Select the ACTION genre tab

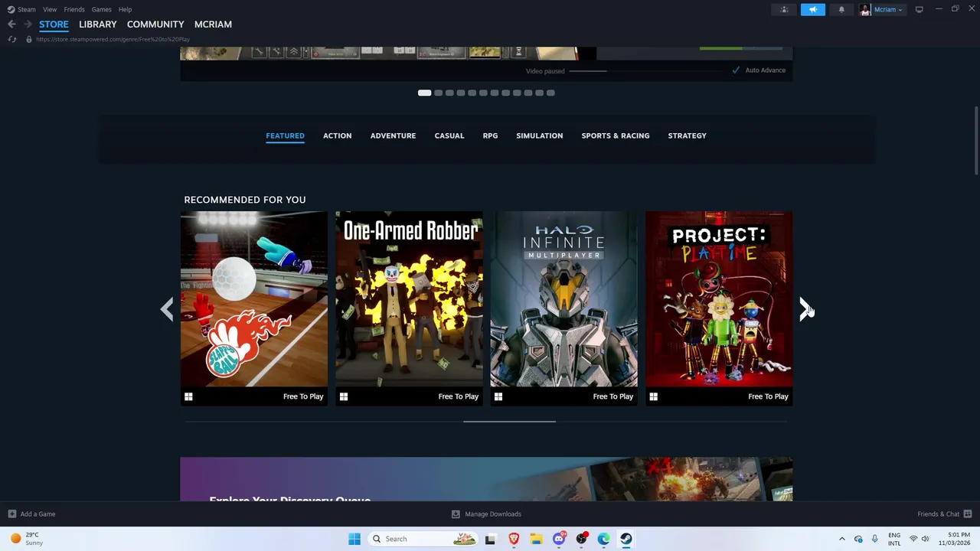[337, 135]
